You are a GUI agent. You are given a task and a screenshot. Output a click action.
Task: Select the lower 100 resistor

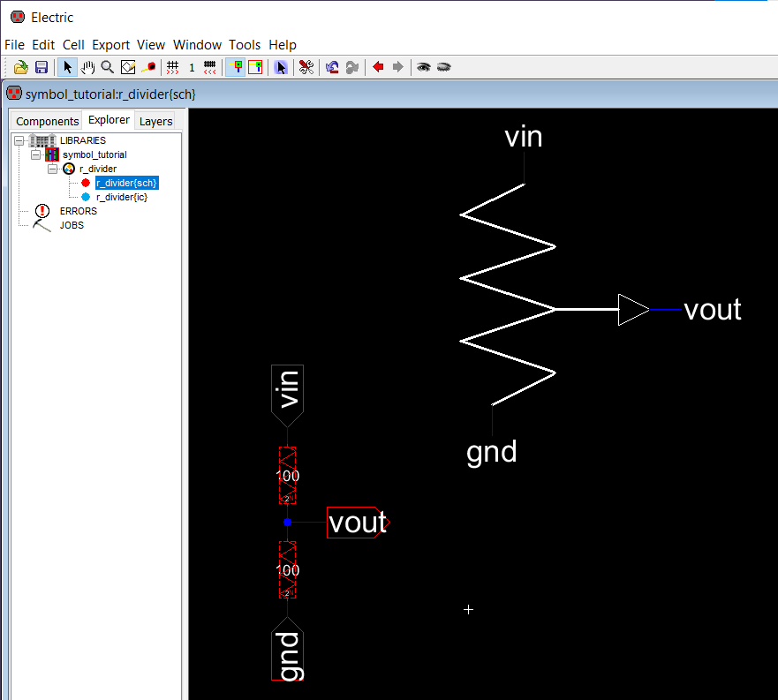[287, 569]
